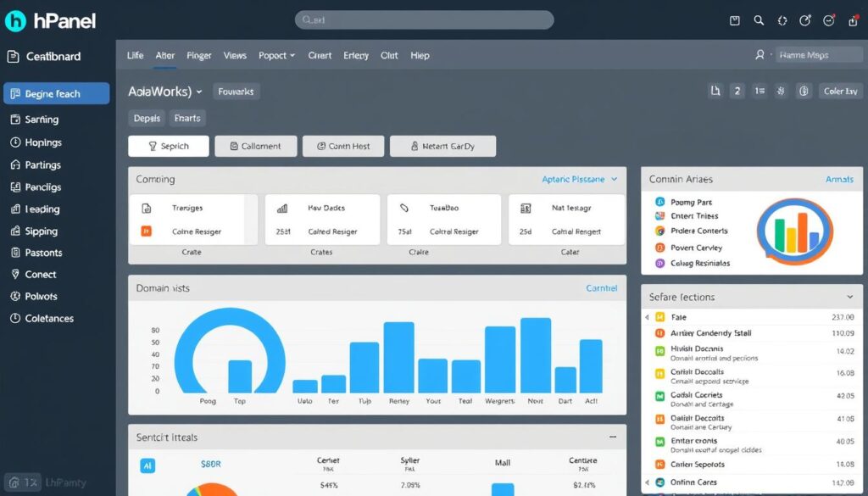Viewport: 868px width, 496px height.
Task: Select Begine feach in the sidebar
Action: point(56,94)
